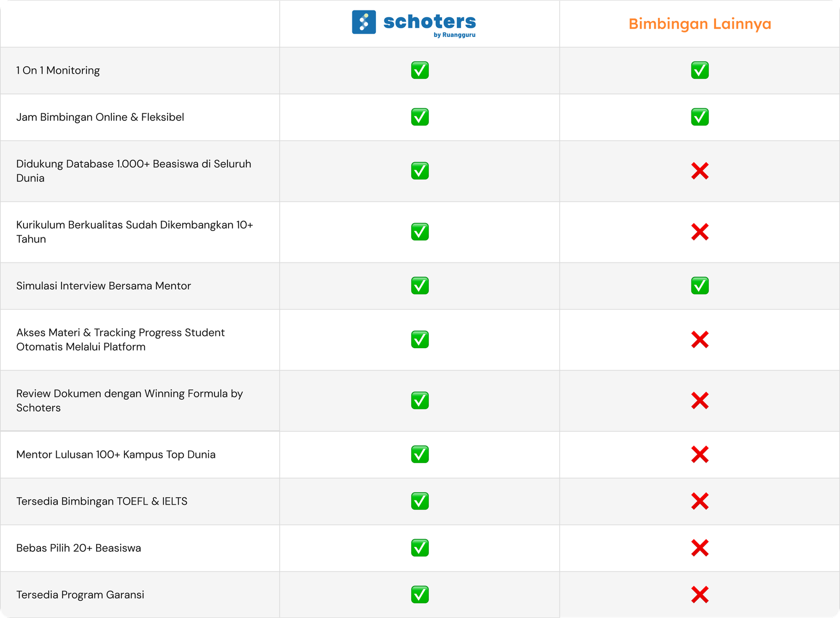Click the Schoters checkmark for Akses Materi & Tracking Progress

[x=420, y=340]
